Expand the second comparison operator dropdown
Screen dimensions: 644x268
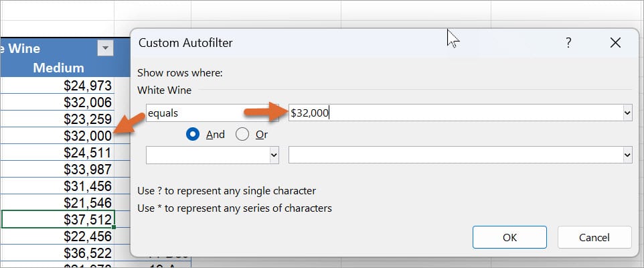(273, 155)
